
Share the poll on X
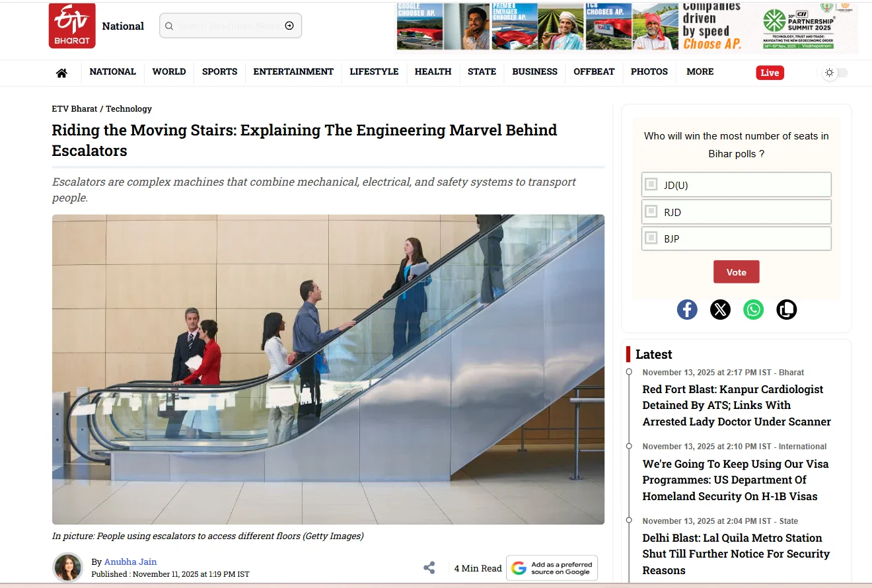click(720, 309)
